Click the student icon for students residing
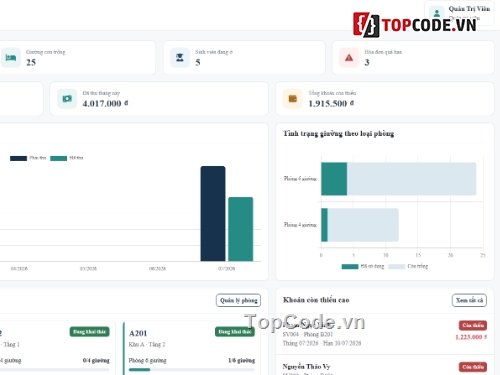This screenshot has height=375, width=500. 180,58
